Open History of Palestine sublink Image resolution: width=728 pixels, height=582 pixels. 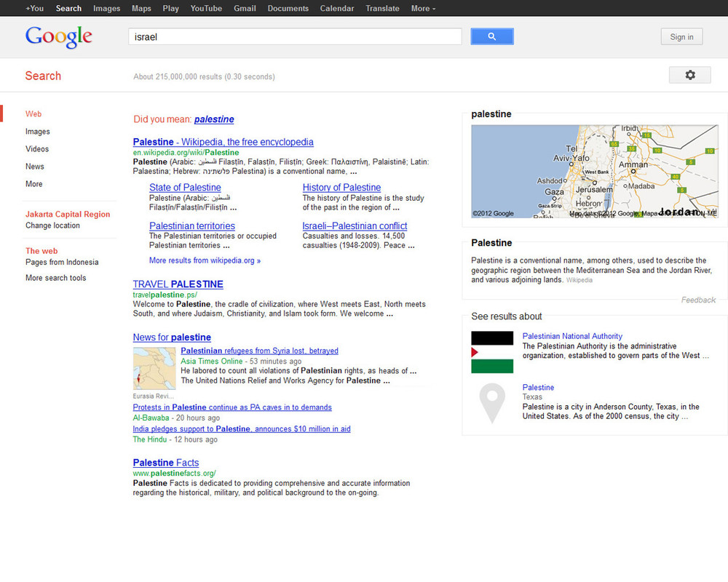click(341, 188)
